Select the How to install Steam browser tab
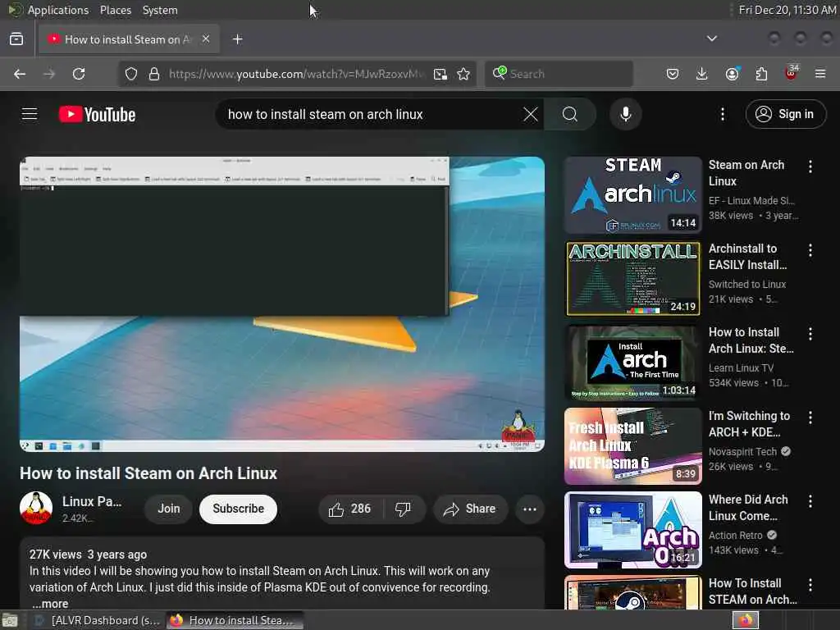840x630 pixels. [129, 39]
